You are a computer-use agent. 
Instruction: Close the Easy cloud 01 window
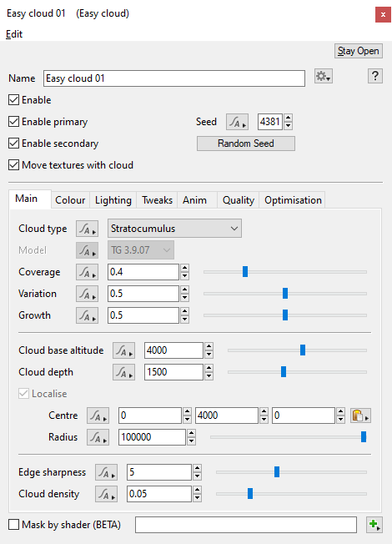coord(383,14)
